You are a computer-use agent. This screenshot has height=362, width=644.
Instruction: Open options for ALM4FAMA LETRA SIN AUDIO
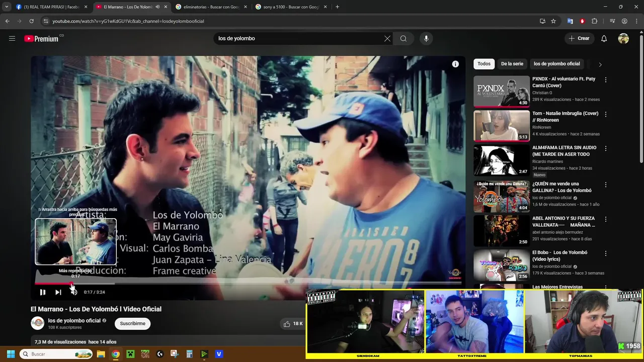(606, 148)
